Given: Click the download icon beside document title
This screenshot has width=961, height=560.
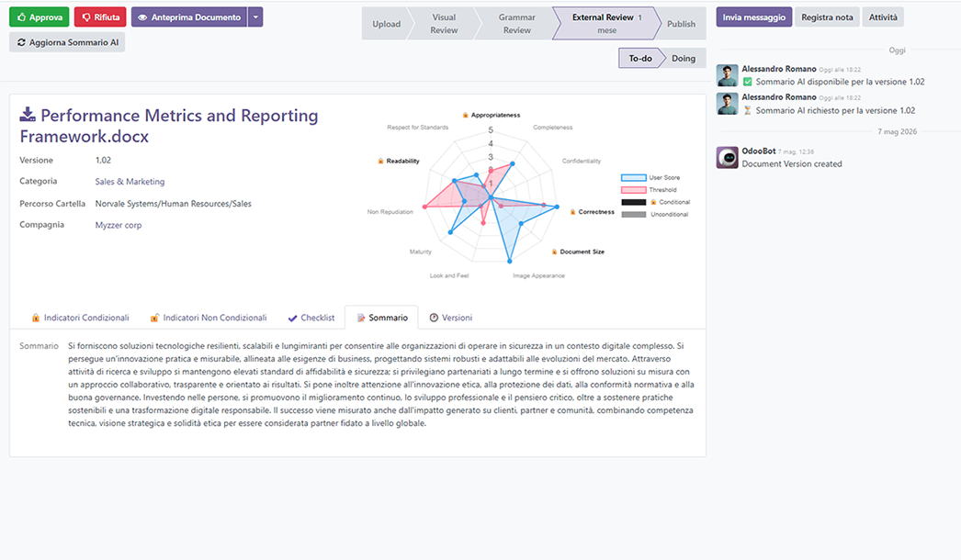Looking at the screenshot, I should (x=28, y=115).
